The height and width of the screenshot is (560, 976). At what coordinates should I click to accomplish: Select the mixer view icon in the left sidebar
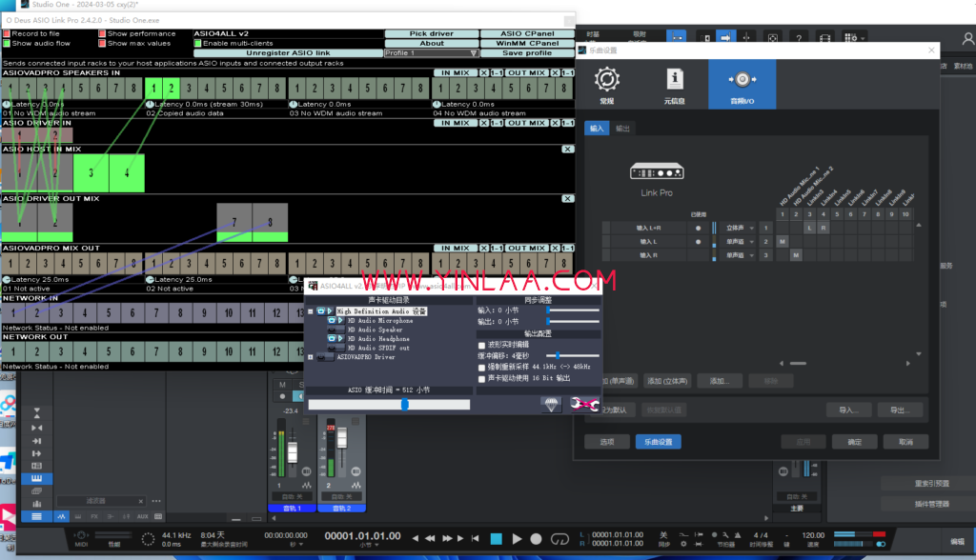coord(36,505)
